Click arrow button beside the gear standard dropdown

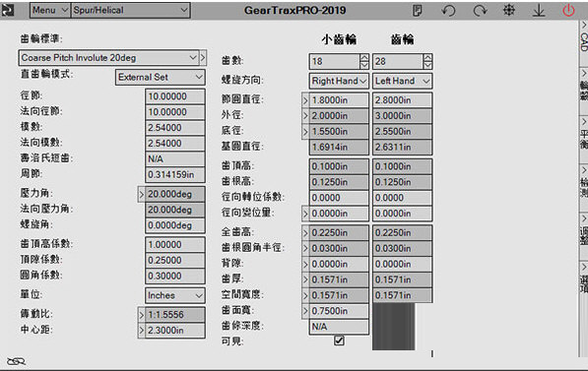pyautogui.click(x=203, y=58)
